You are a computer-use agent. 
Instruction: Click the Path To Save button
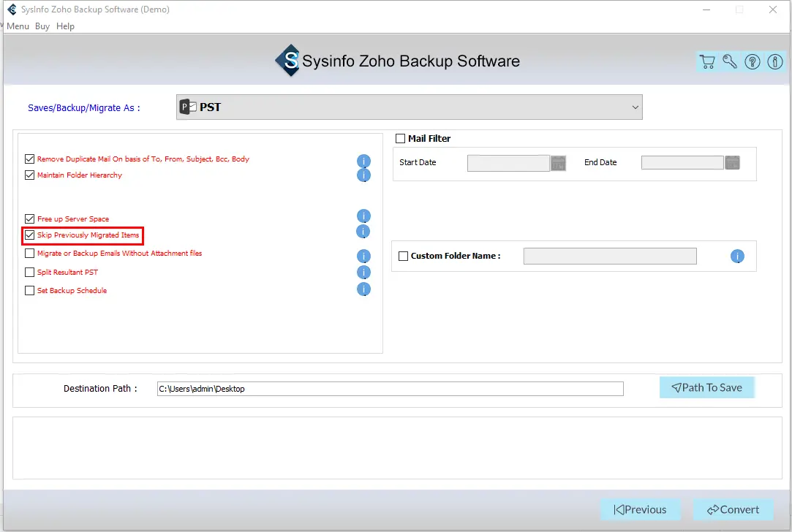(x=706, y=387)
